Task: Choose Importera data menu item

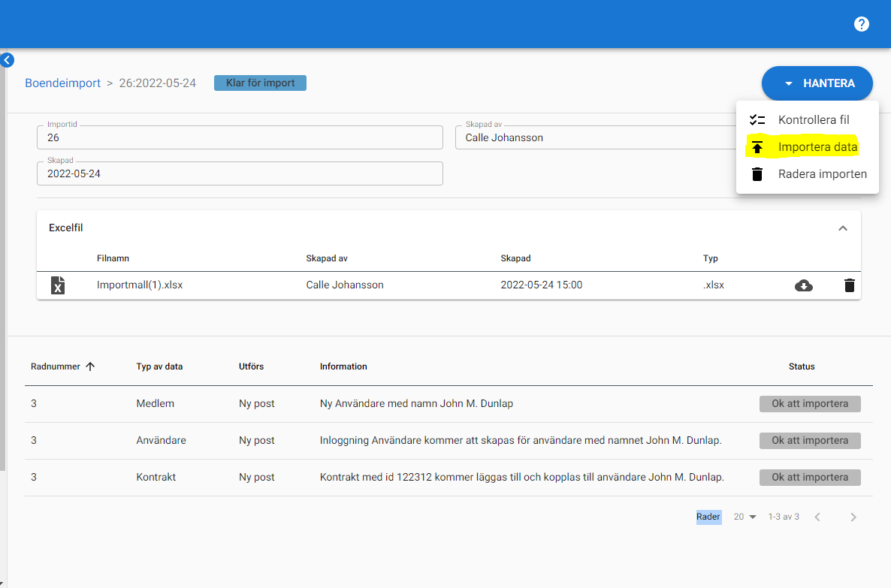Action: 817,147
